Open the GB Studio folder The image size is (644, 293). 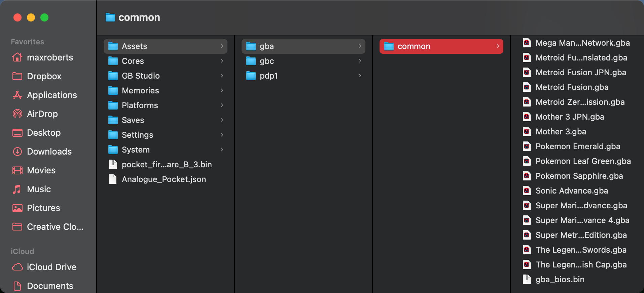coord(141,76)
